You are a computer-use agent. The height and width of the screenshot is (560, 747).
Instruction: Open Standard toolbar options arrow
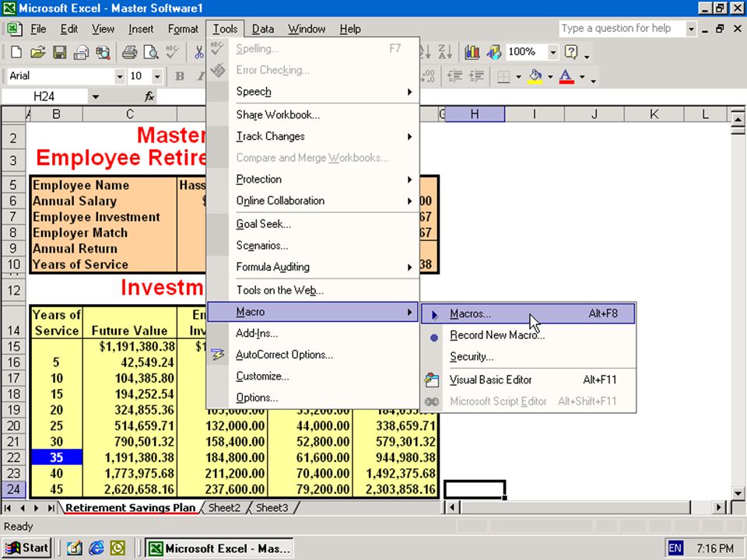(587, 54)
